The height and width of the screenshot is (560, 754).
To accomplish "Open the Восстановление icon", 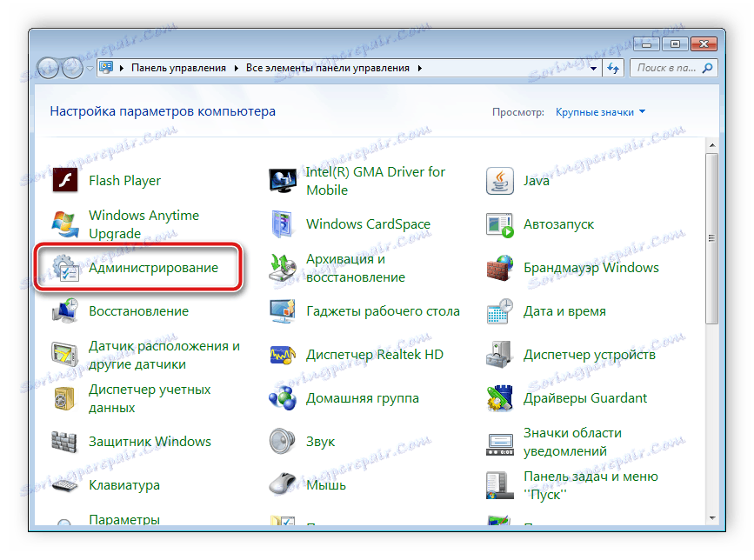I will 65,311.
